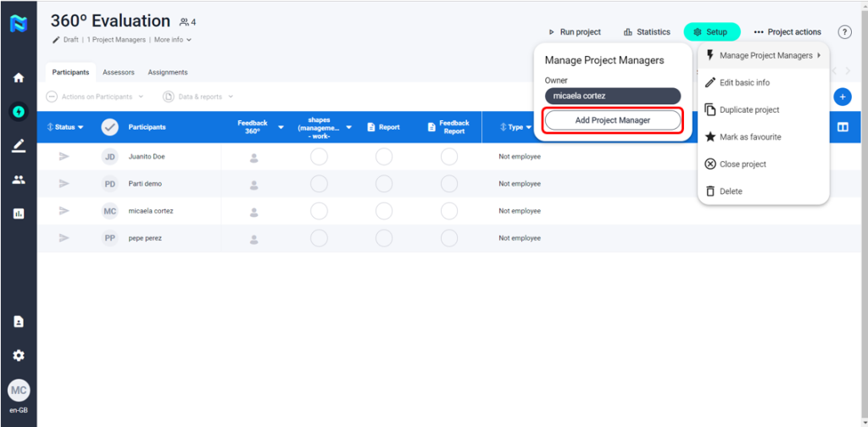Select Duplicate project from the menu
Image resolution: width=868 pixels, height=427 pixels.
coord(748,110)
